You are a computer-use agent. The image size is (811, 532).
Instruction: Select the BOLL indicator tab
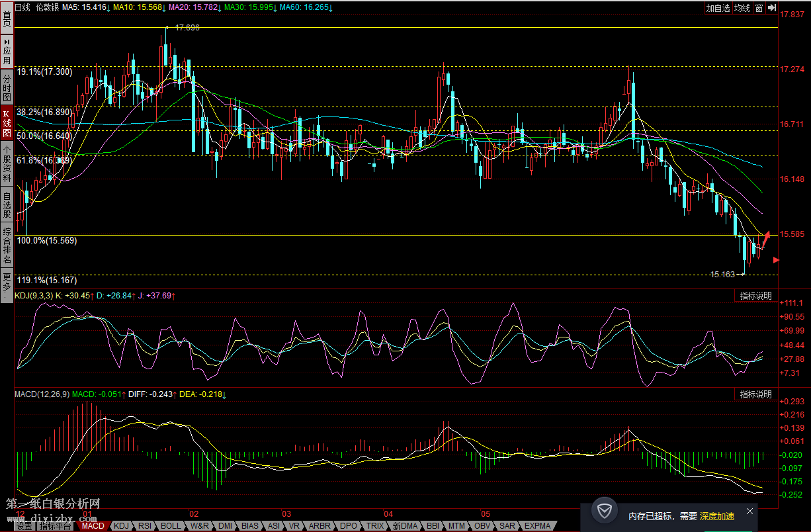coord(171,526)
